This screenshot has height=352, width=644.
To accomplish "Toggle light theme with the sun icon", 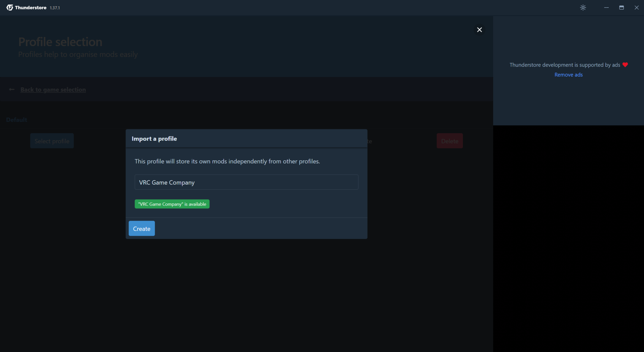I will [583, 7].
